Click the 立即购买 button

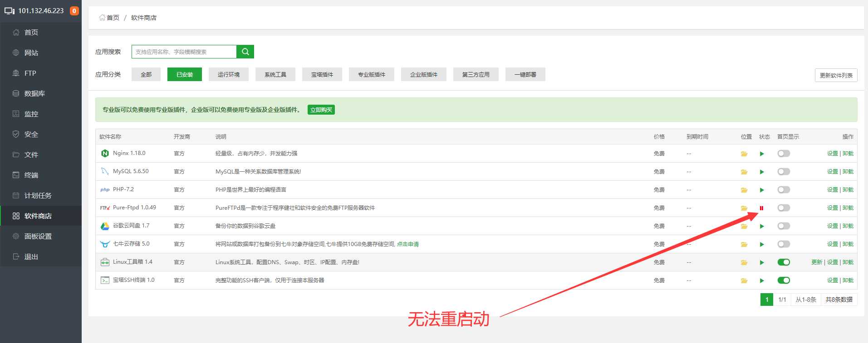click(x=321, y=110)
